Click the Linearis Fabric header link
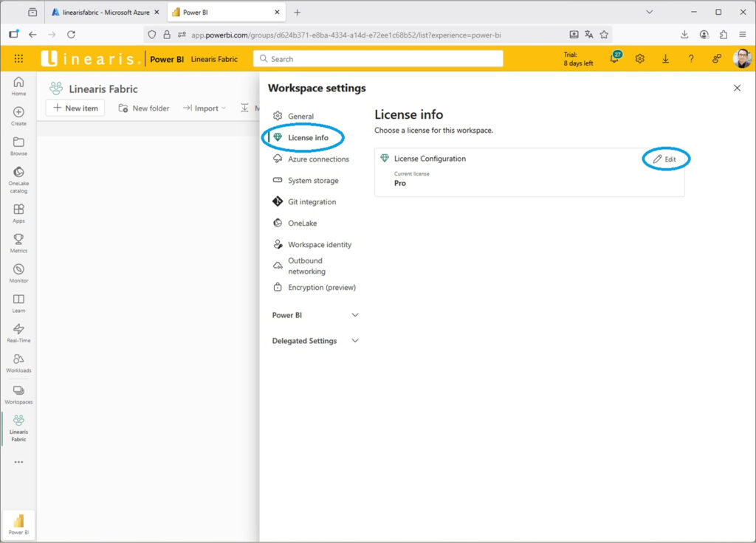The height and width of the screenshot is (543, 756). point(214,59)
